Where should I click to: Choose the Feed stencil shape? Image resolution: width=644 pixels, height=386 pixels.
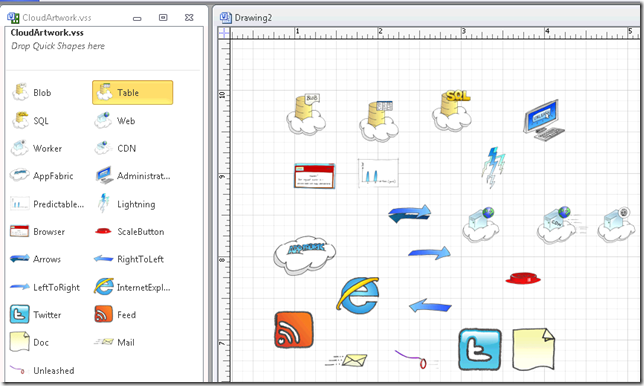[x=115, y=315]
